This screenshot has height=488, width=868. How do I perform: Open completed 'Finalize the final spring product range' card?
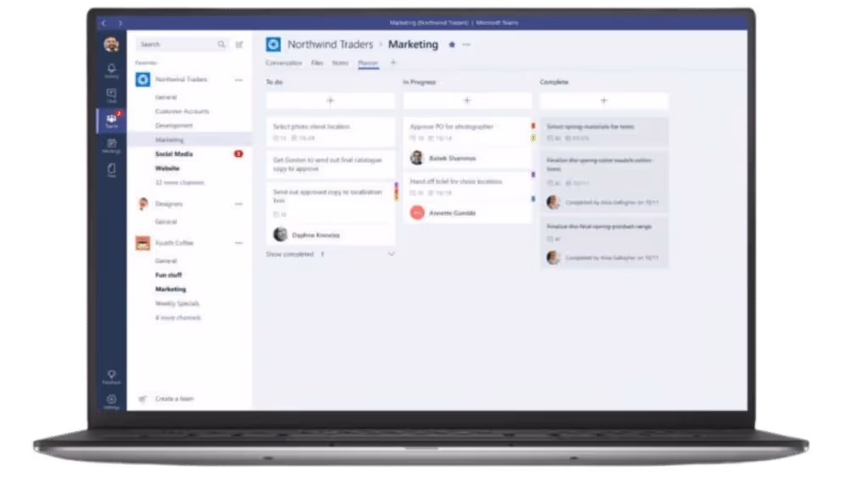pyautogui.click(x=604, y=242)
